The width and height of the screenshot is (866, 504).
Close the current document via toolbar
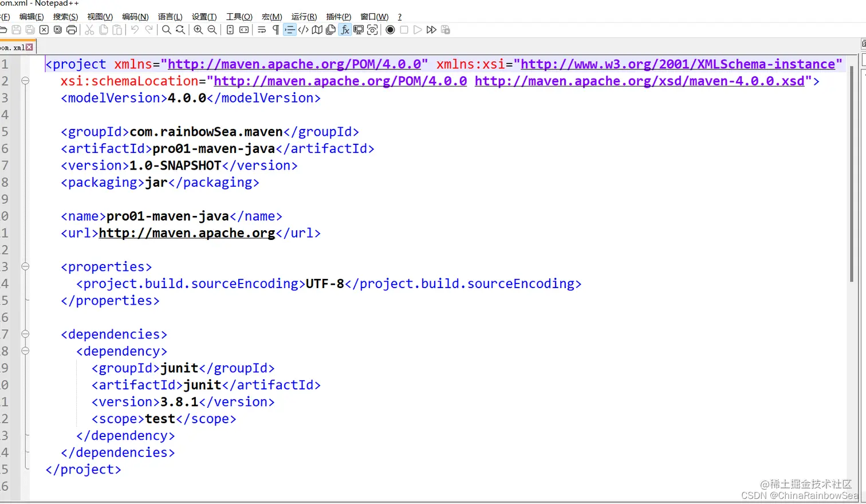44,30
